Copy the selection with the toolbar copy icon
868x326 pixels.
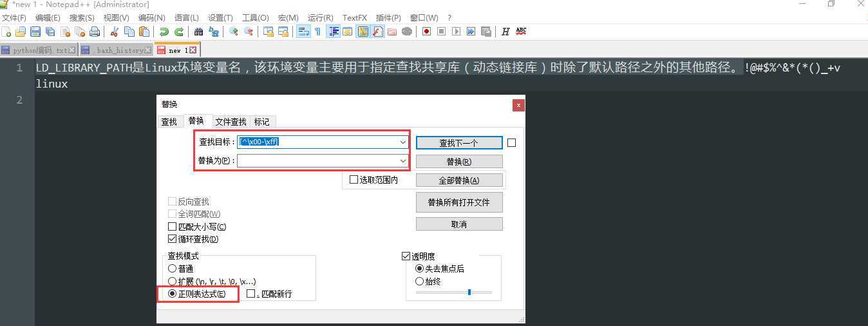[129, 31]
